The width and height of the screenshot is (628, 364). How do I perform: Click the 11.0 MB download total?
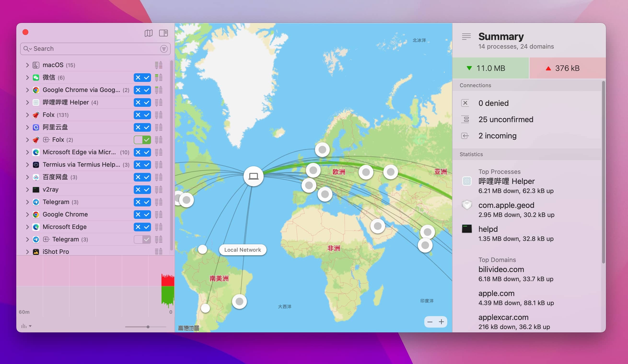[x=490, y=68]
